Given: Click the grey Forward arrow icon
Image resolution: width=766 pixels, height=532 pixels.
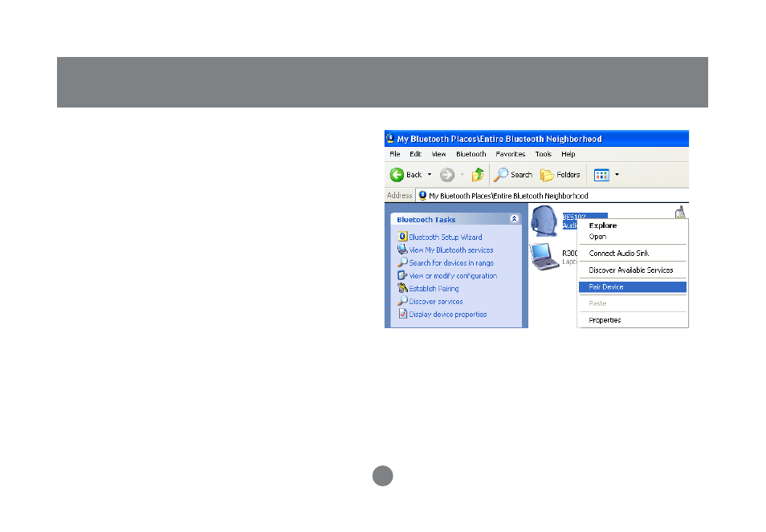Looking at the screenshot, I should [447, 175].
